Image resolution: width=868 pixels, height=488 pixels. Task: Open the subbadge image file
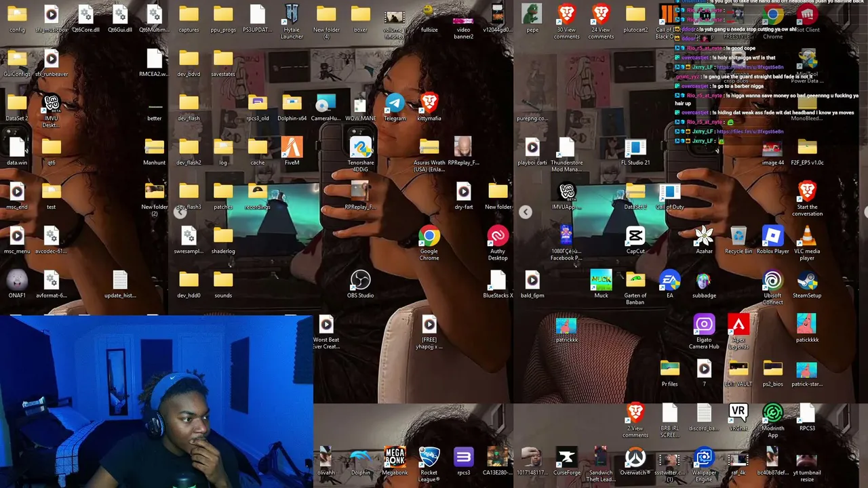(704, 280)
